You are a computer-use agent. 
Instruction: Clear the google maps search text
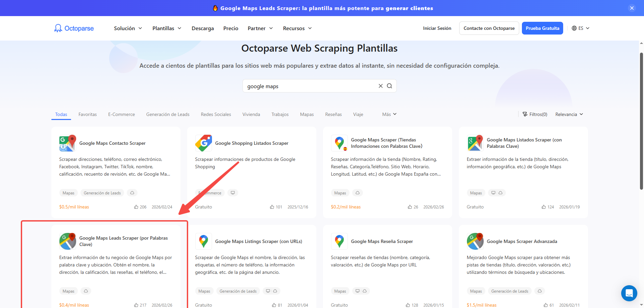(x=381, y=86)
